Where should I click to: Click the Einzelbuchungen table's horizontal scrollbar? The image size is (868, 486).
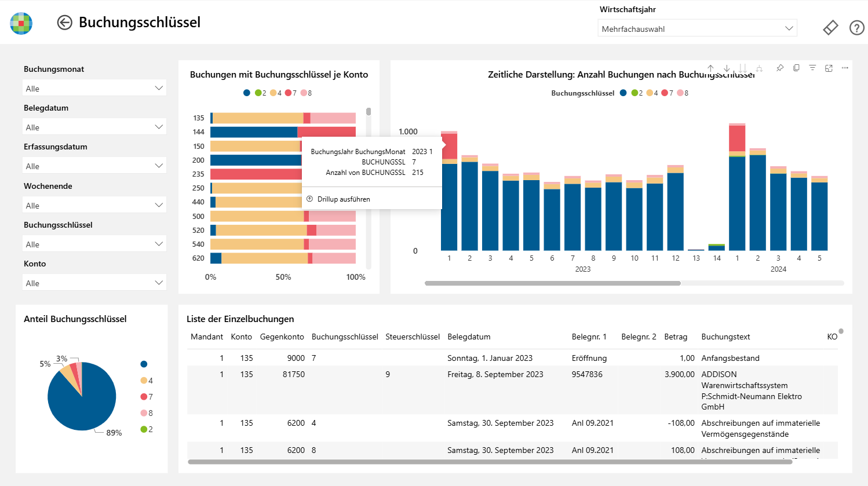[x=490, y=462]
